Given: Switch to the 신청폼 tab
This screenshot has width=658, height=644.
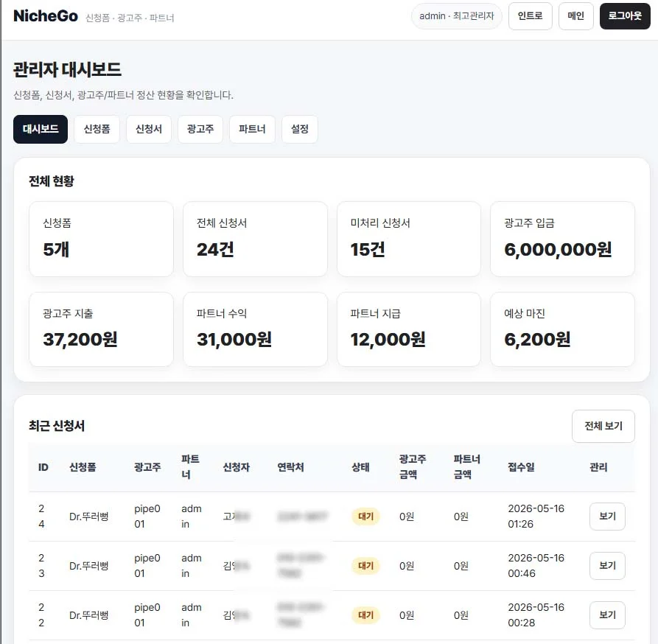Looking at the screenshot, I should pyautogui.click(x=97, y=129).
